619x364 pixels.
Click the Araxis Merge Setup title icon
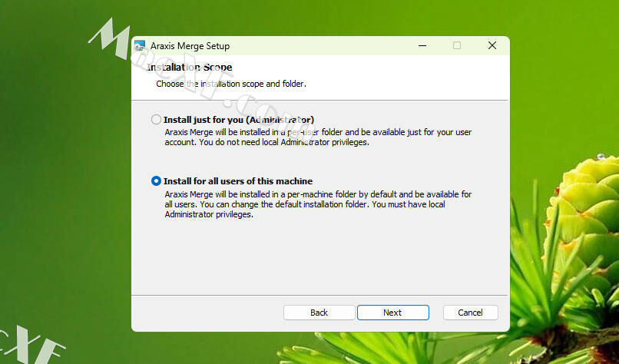tap(139, 46)
